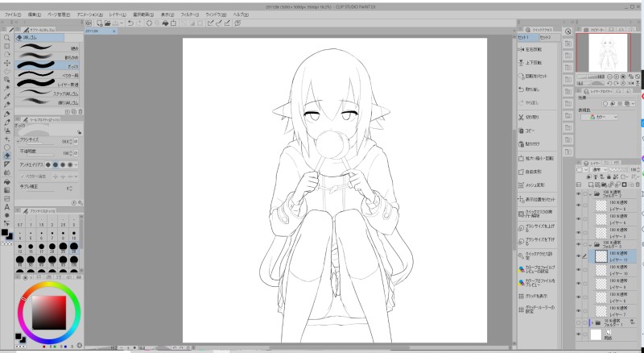This screenshot has width=644, height=353.
Task: Open the layer effect dropdown arrow
Action: [x=634, y=104]
